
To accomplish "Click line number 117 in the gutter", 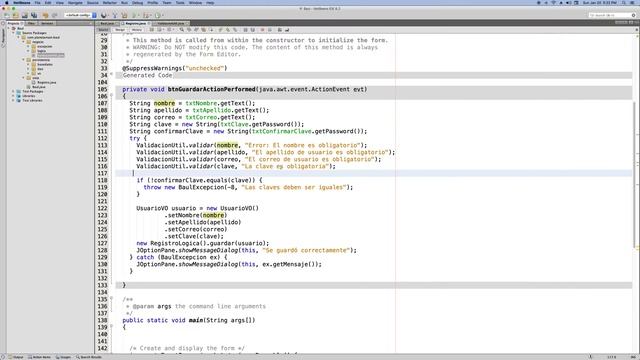I will [102, 173].
